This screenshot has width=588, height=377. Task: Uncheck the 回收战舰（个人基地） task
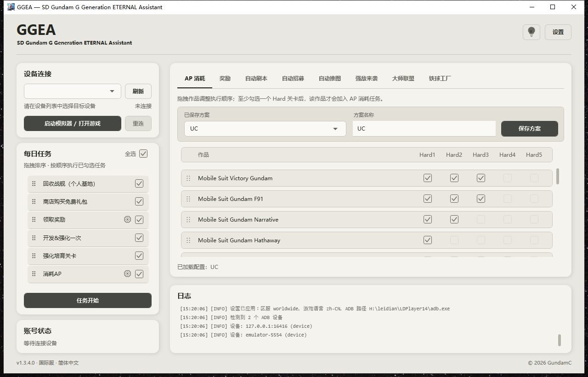(x=139, y=183)
